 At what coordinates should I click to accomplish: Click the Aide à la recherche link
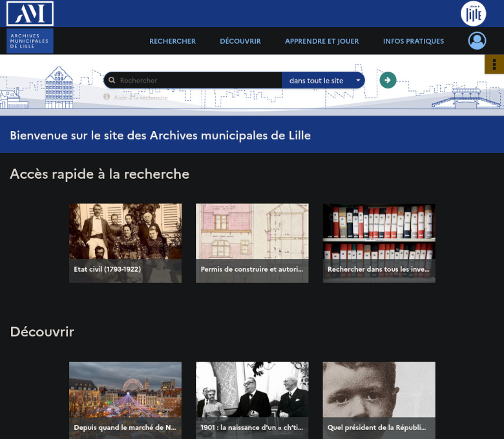140,98
